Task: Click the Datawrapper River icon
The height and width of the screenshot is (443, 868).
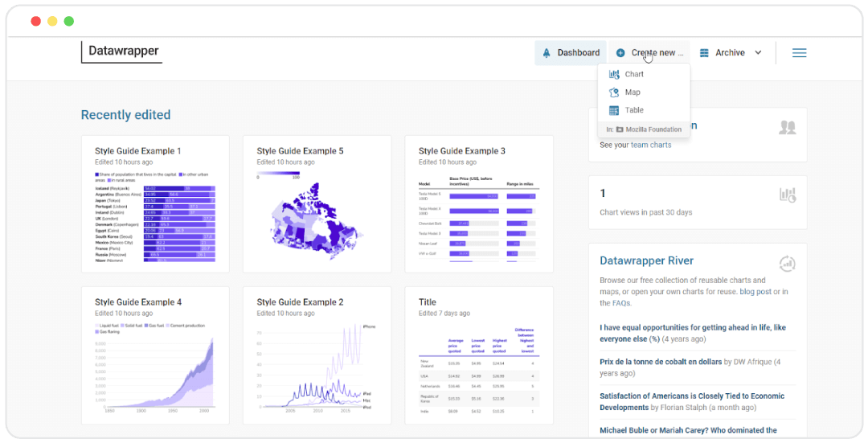Action: [787, 264]
